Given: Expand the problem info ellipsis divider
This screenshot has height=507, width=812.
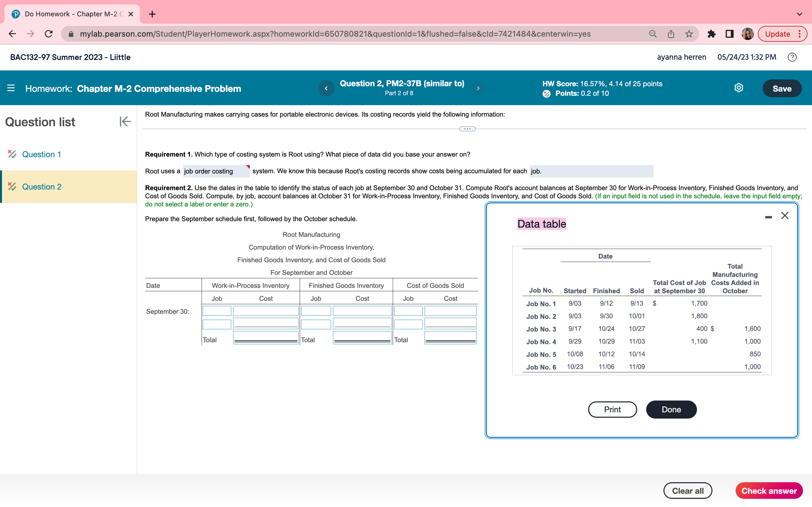Looking at the screenshot, I should point(467,129).
